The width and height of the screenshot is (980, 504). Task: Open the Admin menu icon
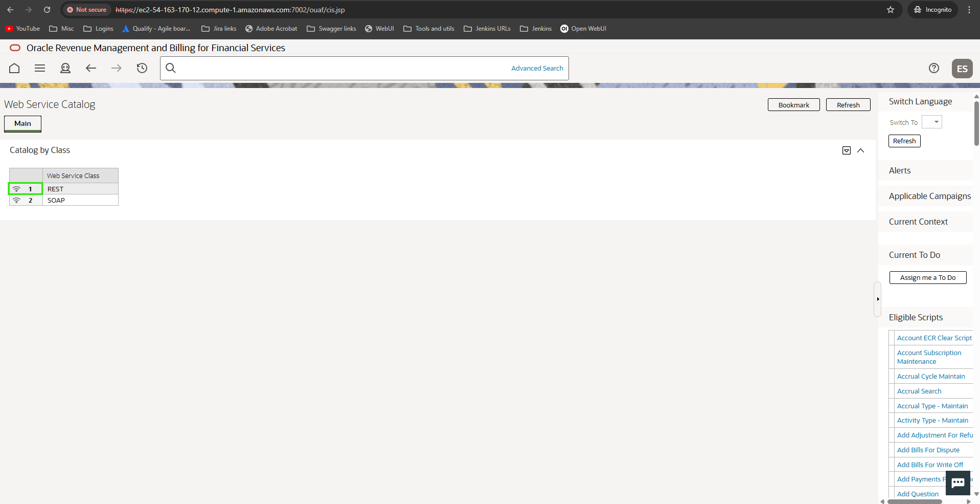click(x=65, y=68)
